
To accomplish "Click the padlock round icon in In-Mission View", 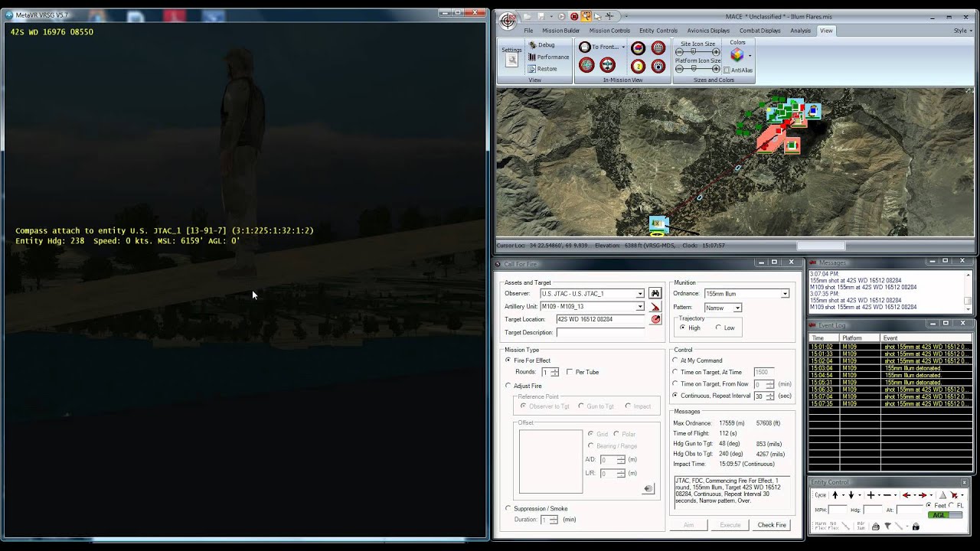I will click(658, 66).
